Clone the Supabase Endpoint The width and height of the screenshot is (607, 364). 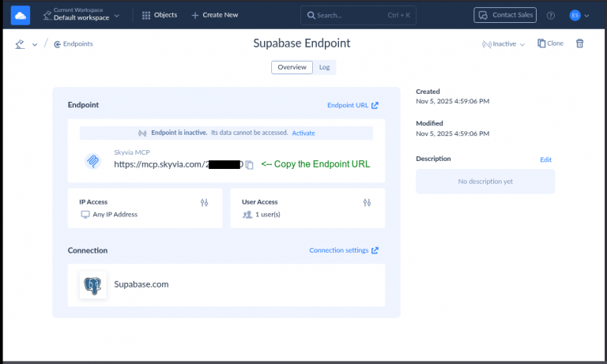click(x=550, y=44)
